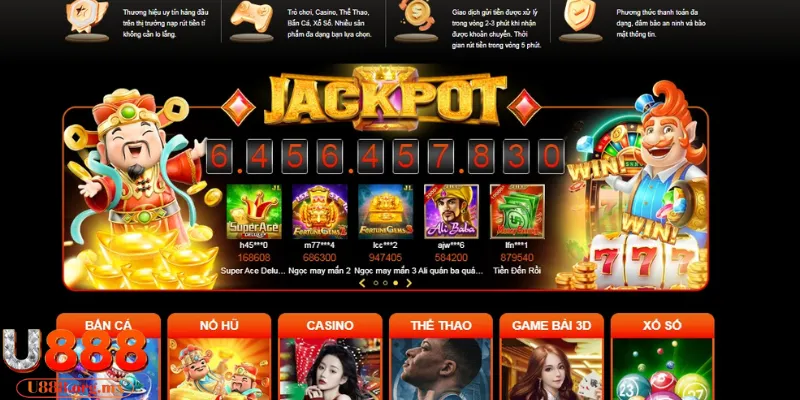
Task: Click the golden gamepad feature icon
Action: coord(251,18)
